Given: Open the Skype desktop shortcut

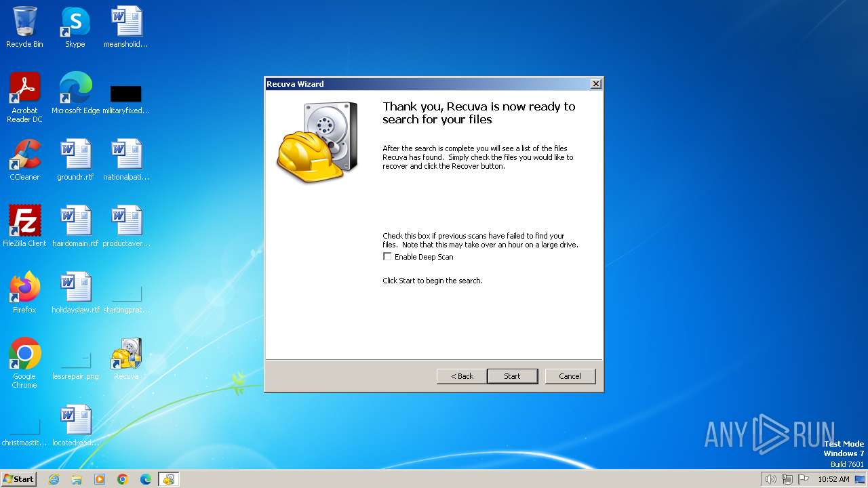Looking at the screenshot, I should [x=75, y=27].
